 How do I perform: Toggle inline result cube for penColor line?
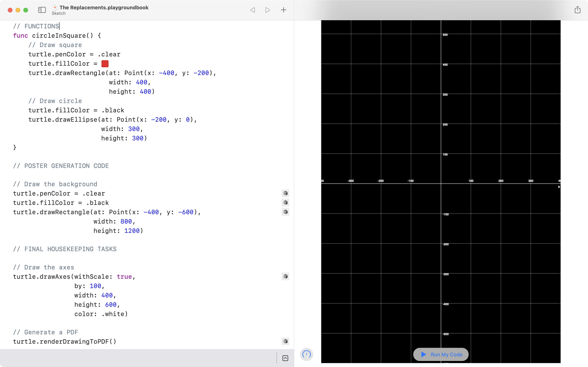[x=285, y=193]
